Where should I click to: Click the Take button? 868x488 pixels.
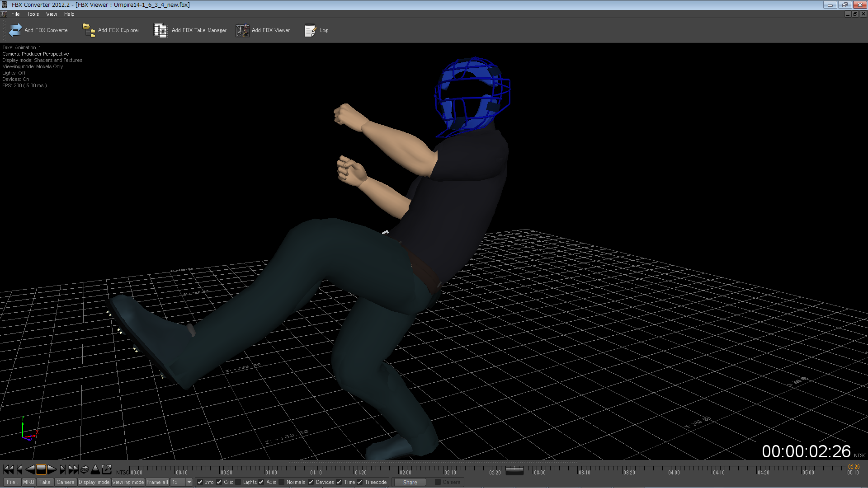(45, 482)
